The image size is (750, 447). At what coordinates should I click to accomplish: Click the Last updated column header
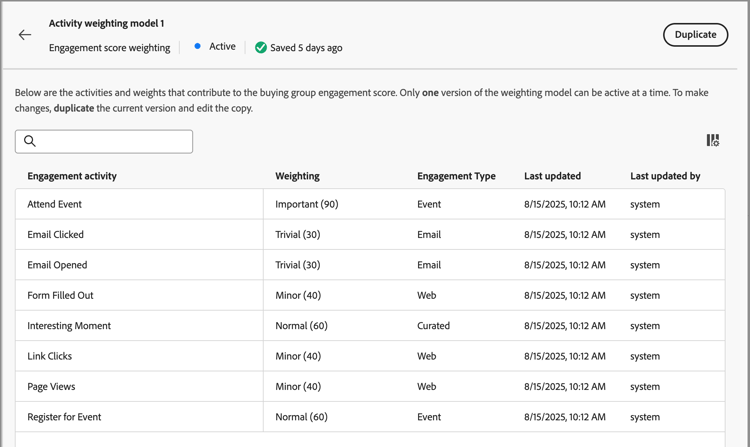pos(552,176)
